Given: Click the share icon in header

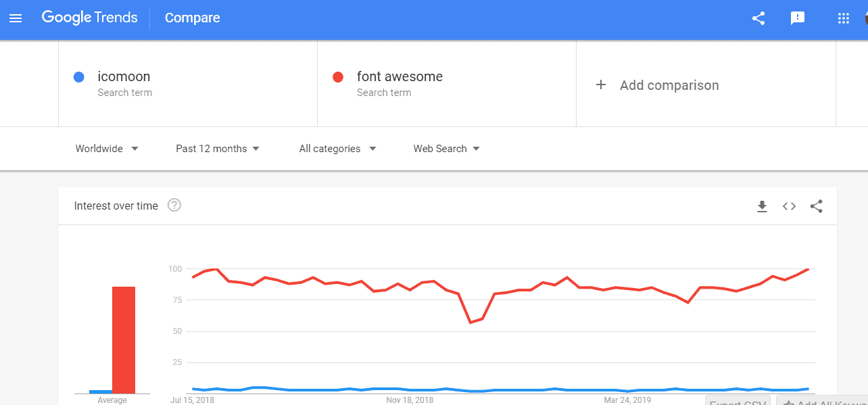Looking at the screenshot, I should (758, 18).
